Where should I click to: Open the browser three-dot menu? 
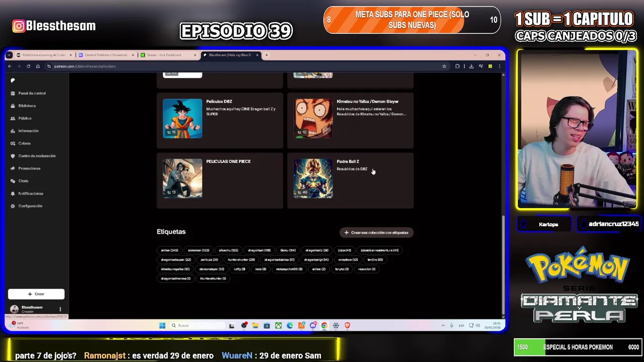pyautogui.click(x=500, y=66)
